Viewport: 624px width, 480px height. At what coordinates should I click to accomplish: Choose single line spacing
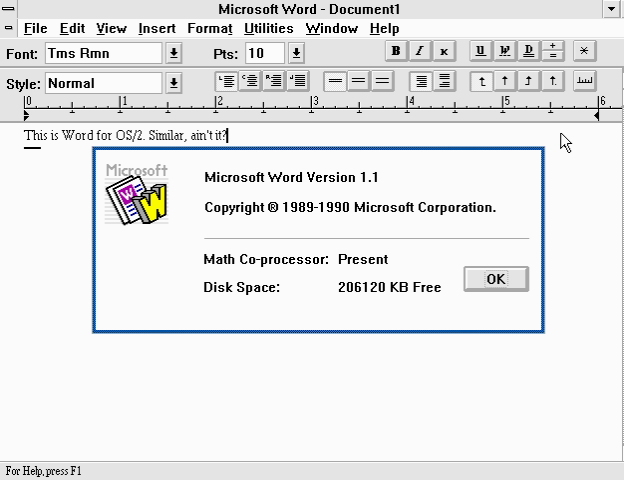point(335,81)
